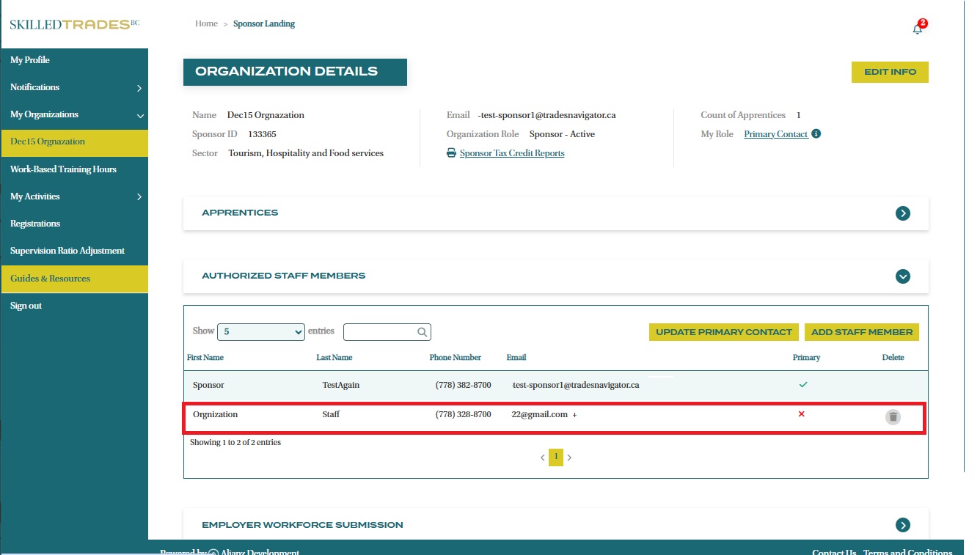Screen dimensions: 980x555
Task: Open My Profile from the sidebar
Action: click(30, 60)
